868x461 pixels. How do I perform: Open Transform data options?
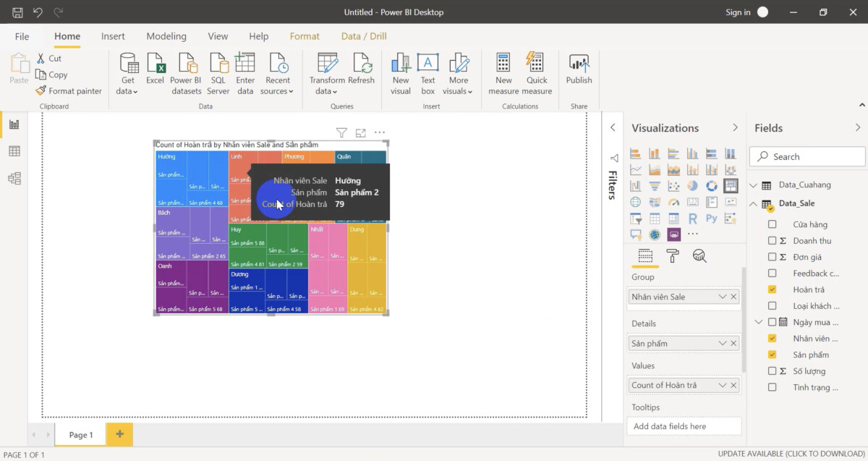coord(326,72)
